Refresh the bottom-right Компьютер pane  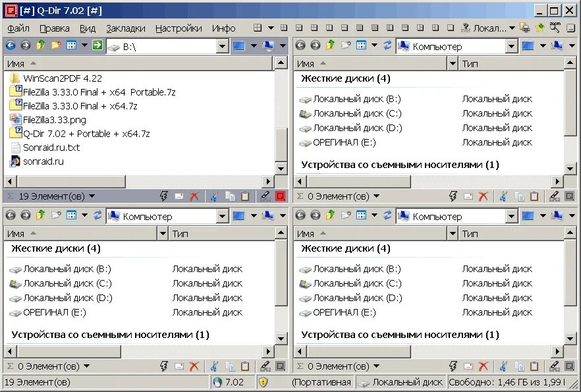[x=387, y=215]
